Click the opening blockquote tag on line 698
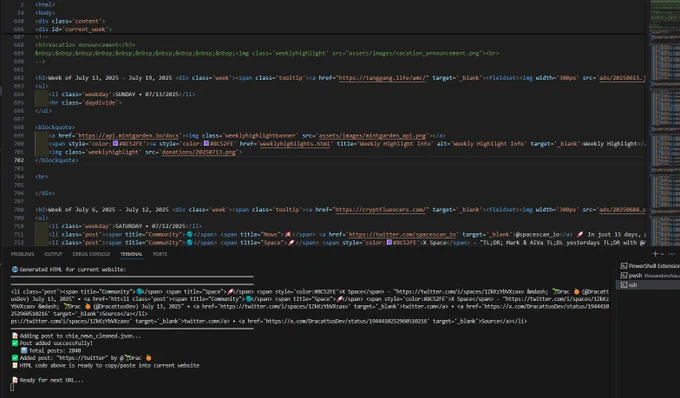This screenshot has width=680, height=398. (55, 127)
